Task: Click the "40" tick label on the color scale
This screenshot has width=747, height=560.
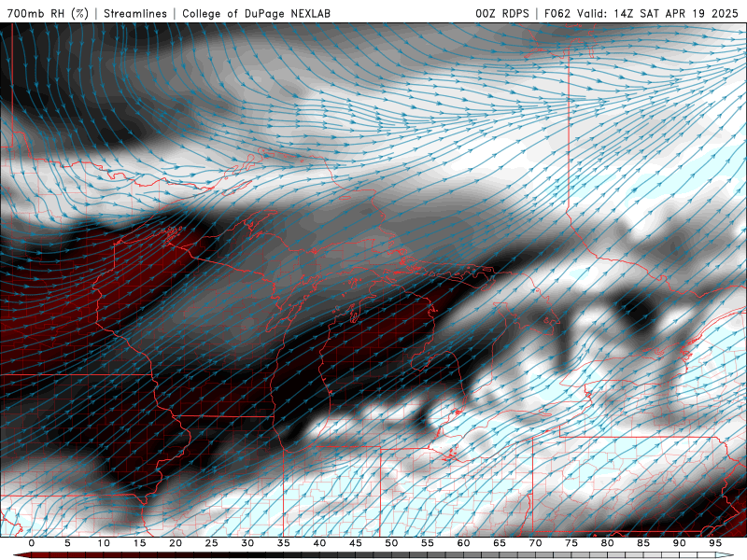Action: click(319, 543)
